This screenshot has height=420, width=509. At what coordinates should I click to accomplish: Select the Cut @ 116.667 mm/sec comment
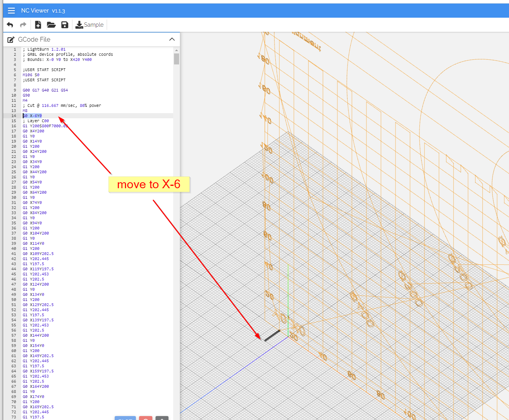coord(62,105)
